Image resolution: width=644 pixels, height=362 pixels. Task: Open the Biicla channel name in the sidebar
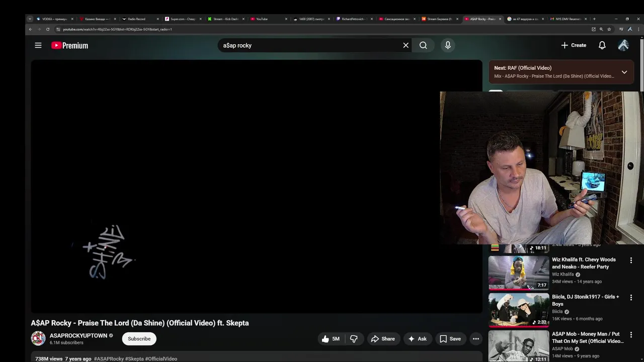(557, 312)
